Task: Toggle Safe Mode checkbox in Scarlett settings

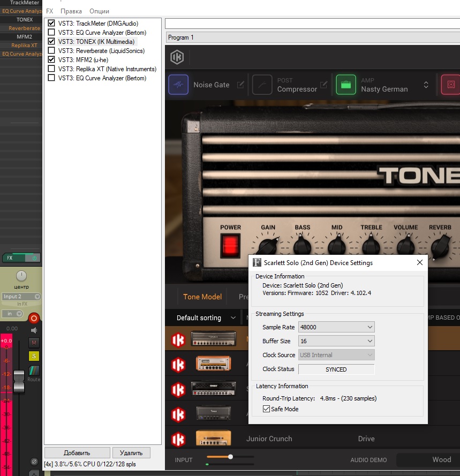Action: (x=266, y=409)
